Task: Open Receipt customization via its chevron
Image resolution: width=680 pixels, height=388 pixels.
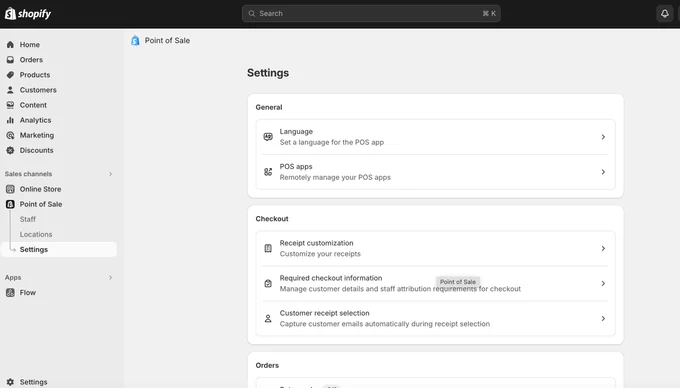Action: pos(603,248)
